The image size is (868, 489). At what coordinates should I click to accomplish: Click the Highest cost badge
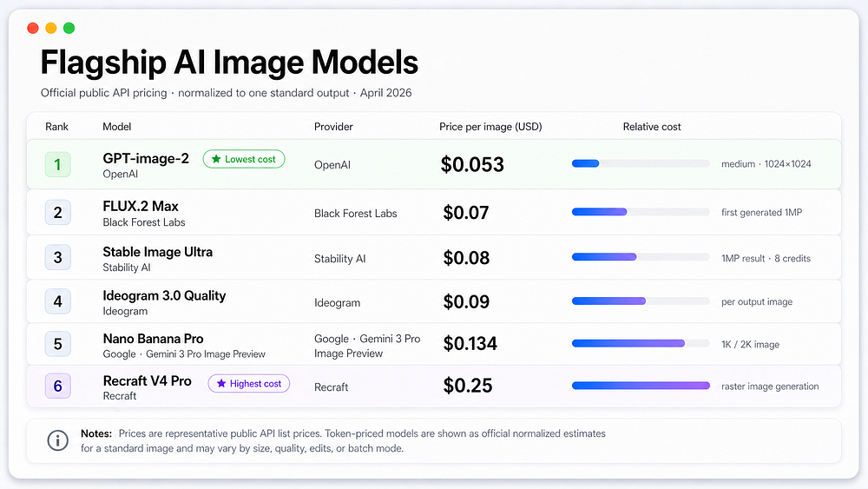248,383
